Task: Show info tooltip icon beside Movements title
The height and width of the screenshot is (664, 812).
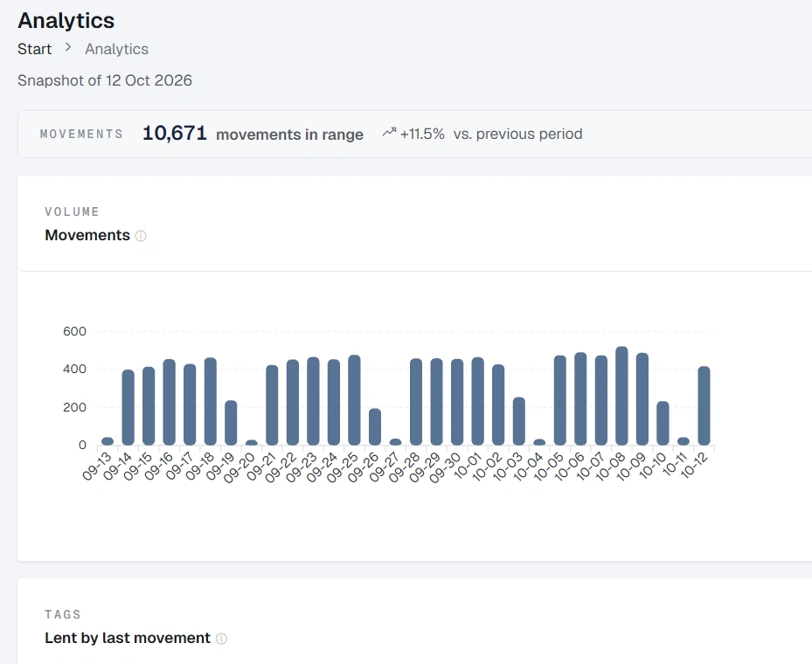Action: pyautogui.click(x=141, y=236)
